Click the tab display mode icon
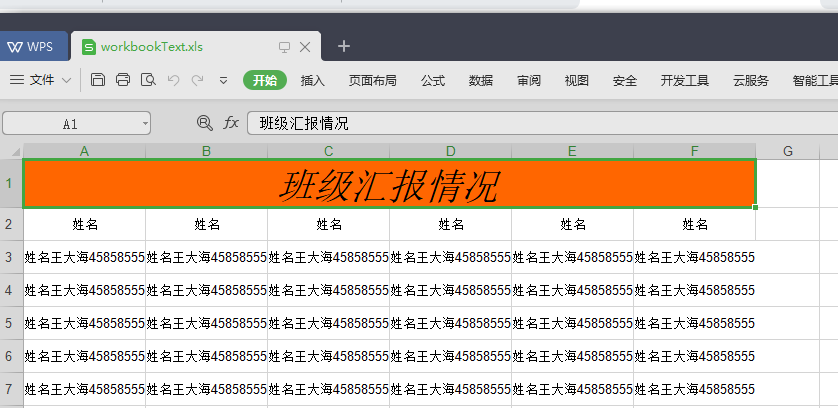The height and width of the screenshot is (408, 838). pos(284,47)
